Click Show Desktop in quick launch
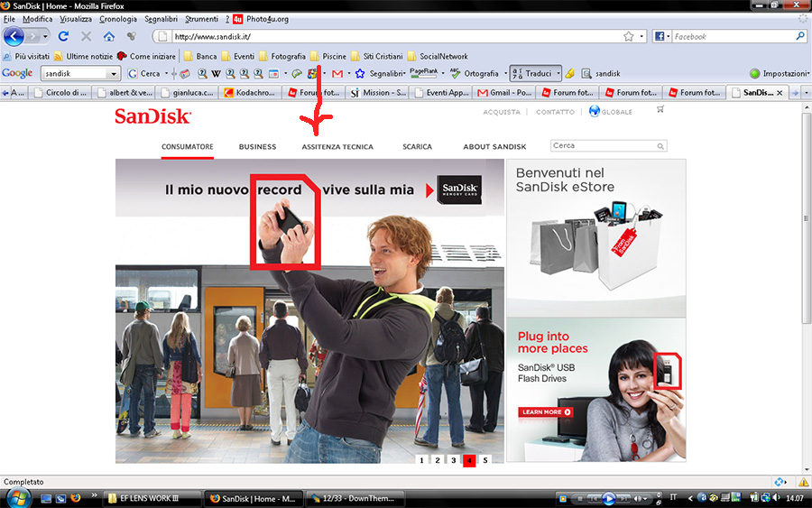 pyautogui.click(x=46, y=499)
